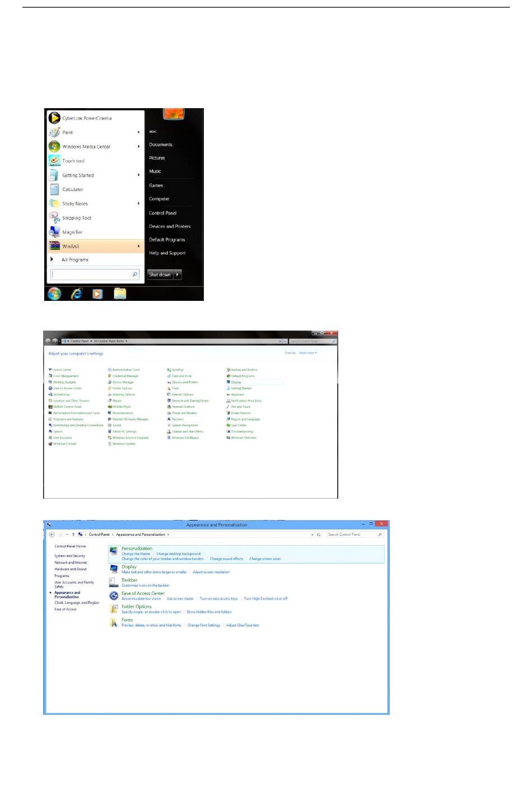Image resolution: width=532 pixels, height=795 pixels.
Task: Open Default Programs from Start menu
Action: pos(167,240)
